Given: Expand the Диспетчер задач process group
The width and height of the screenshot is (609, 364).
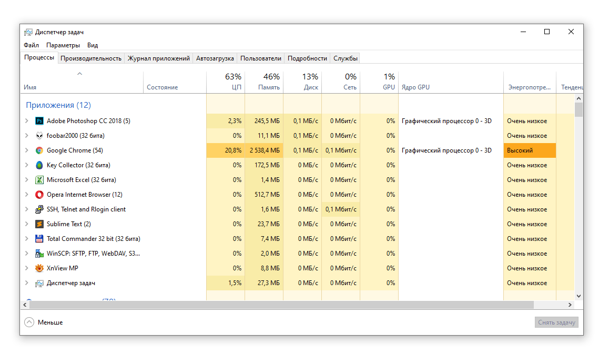Looking at the screenshot, I should (x=26, y=283).
